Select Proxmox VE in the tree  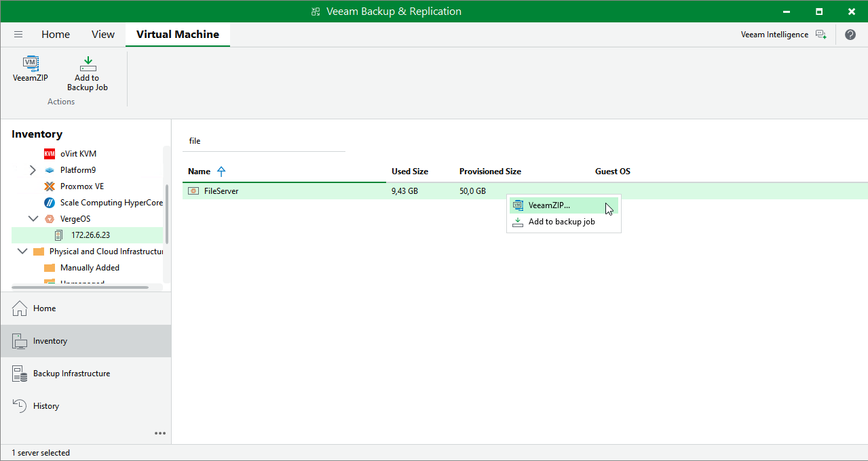(x=82, y=186)
